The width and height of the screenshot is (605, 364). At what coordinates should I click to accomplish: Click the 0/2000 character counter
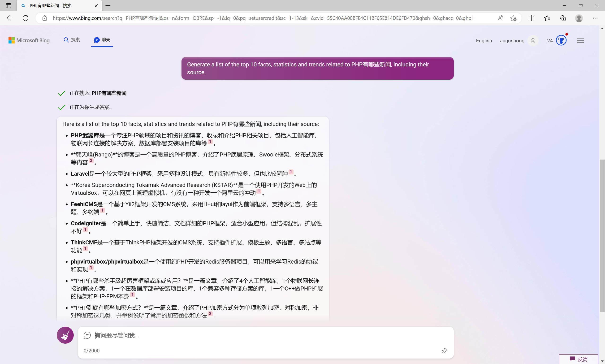(x=91, y=351)
